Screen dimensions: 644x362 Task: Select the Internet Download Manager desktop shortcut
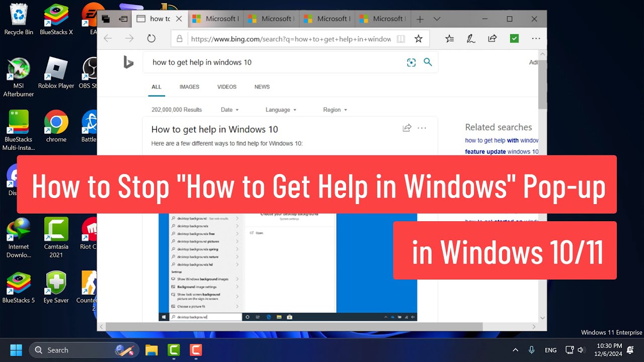click(x=19, y=238)
